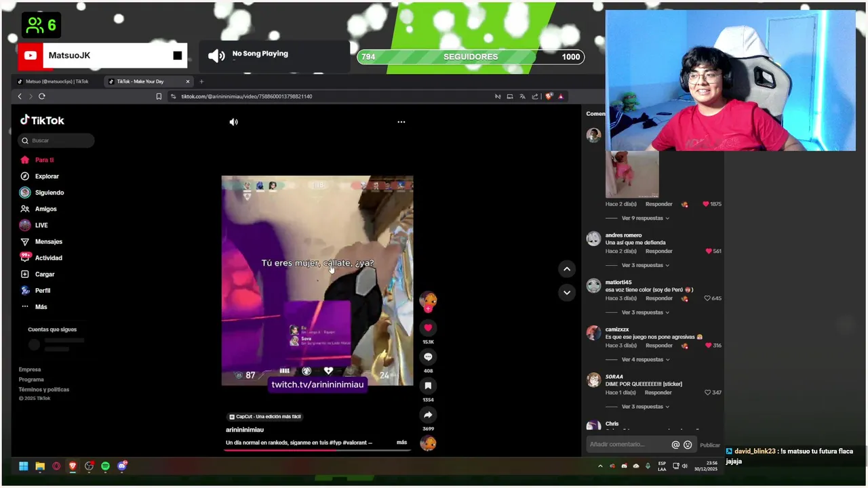Select the 'TikTok - Make Your Day' tab
The image size is (868, 488).
(148, 81)
